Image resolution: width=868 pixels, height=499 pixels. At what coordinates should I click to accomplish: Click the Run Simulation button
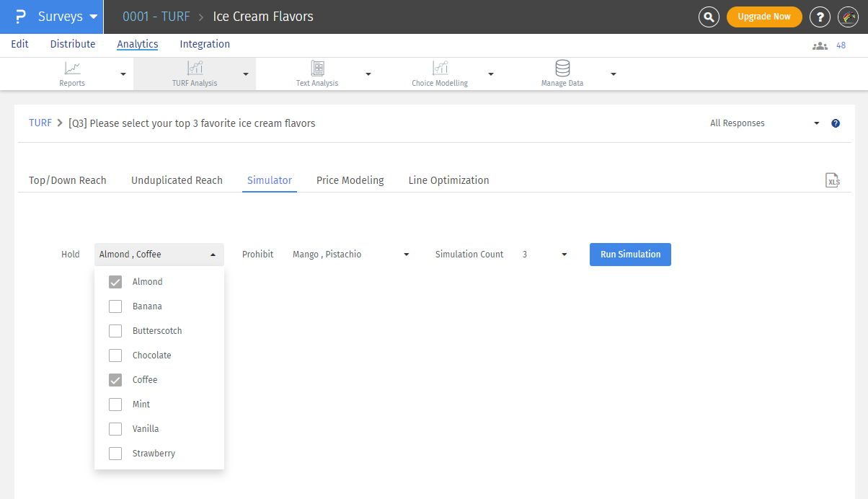pos(630,255)
